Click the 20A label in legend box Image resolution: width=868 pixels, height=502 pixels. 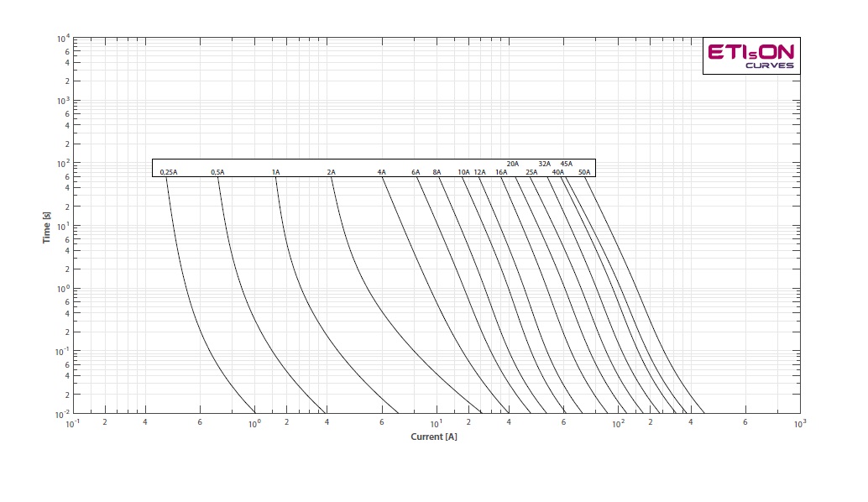pyautogui.click(x=513, y=164)
